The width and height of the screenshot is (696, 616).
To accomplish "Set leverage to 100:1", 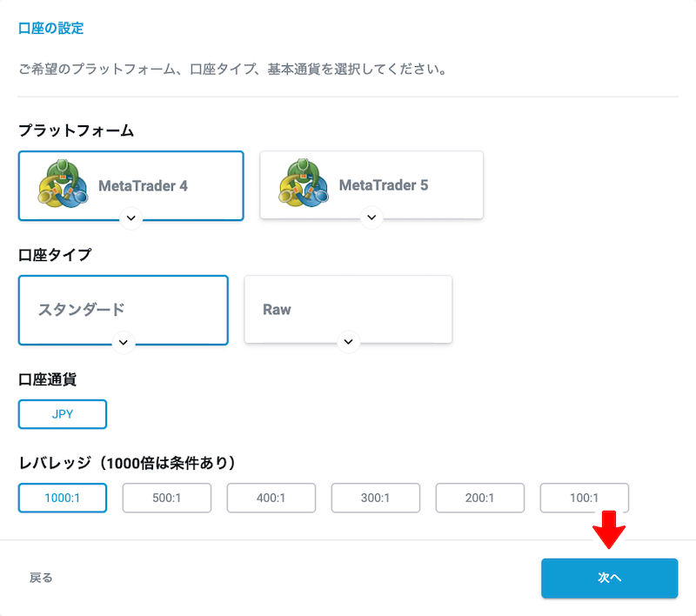I will pyautogui.click(x=584, y=498).
